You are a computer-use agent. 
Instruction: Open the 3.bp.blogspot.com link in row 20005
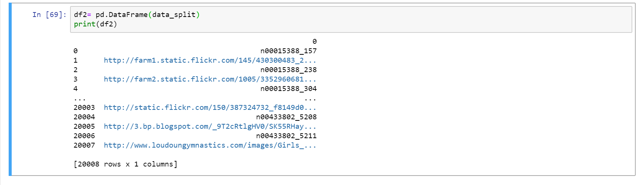click(210, 126)
